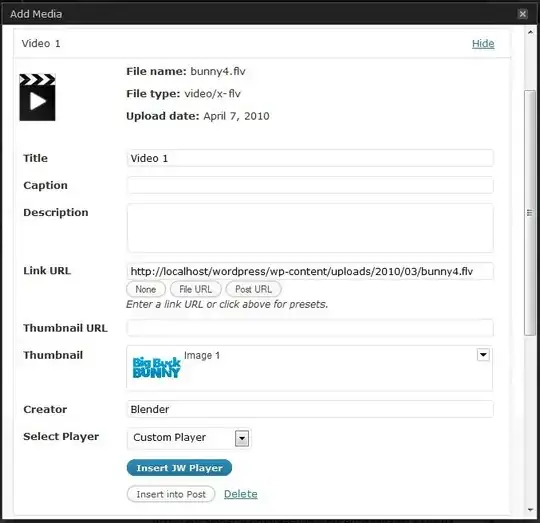This screenshot has height=523, width=540.
Task: Open the Thumbnail image dropdown arrow
Action: pyautogui.click(x=483, y=354)
